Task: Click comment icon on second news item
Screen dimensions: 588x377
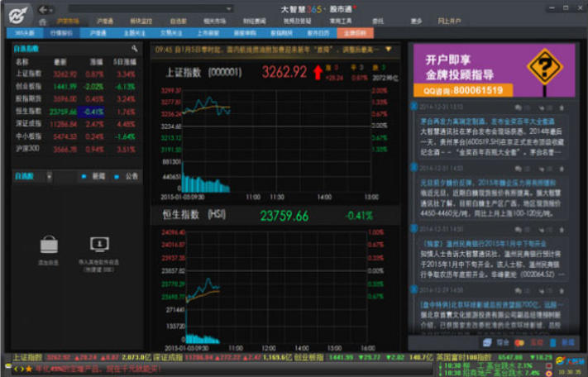Action: pyautogui.click(x=519, y=169)
